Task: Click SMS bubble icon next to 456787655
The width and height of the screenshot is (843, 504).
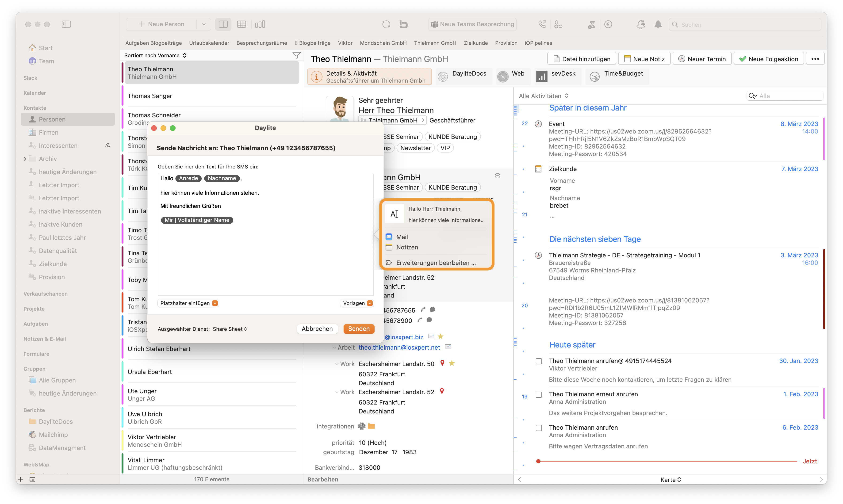Action: point(432,310)
